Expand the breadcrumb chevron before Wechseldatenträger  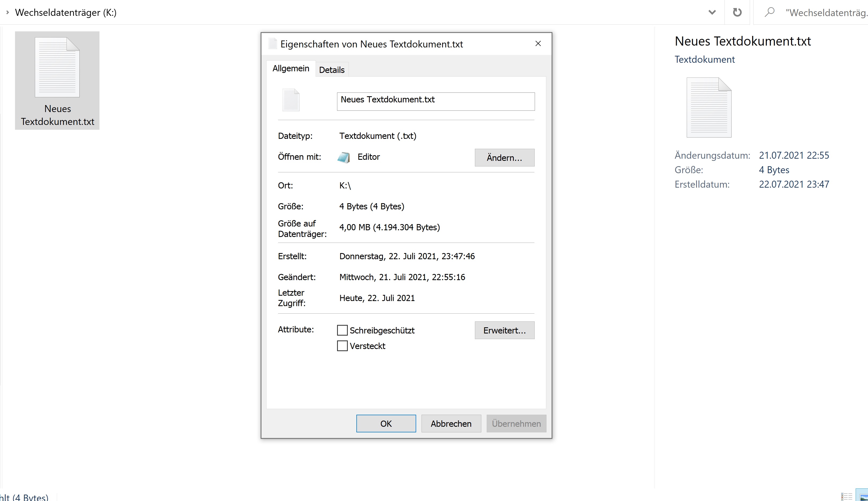pos(8,12)
